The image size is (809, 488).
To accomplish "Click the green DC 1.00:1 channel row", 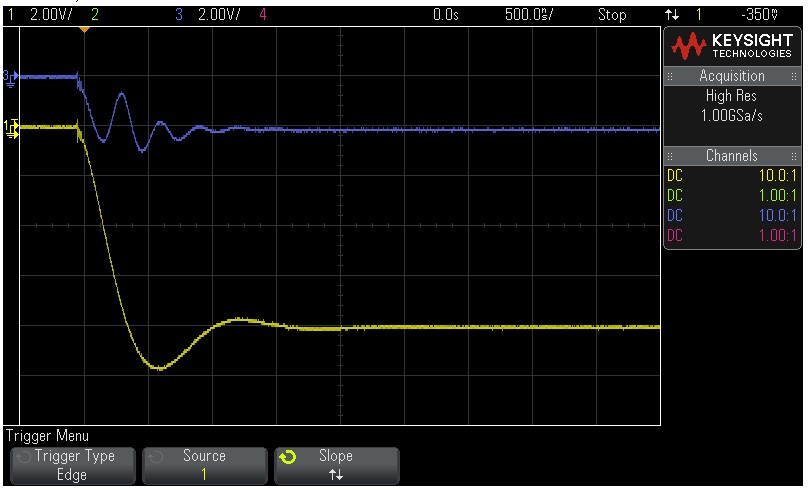I will [x=732, y=196].
